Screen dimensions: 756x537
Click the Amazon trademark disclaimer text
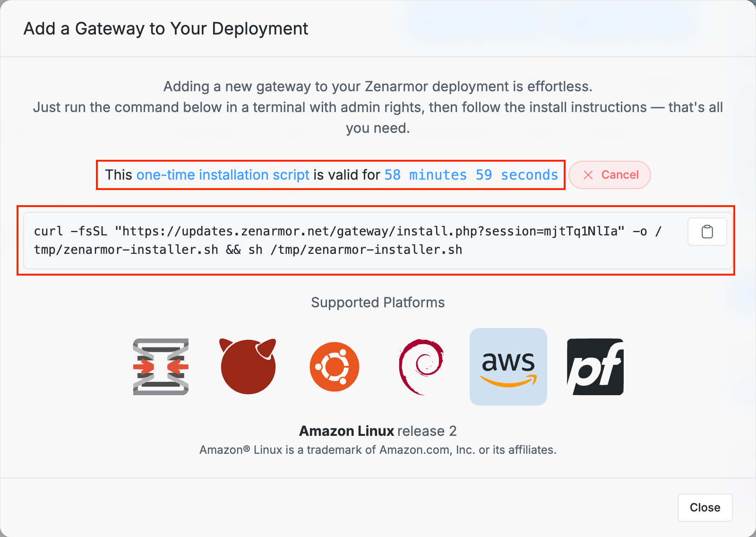378,450
